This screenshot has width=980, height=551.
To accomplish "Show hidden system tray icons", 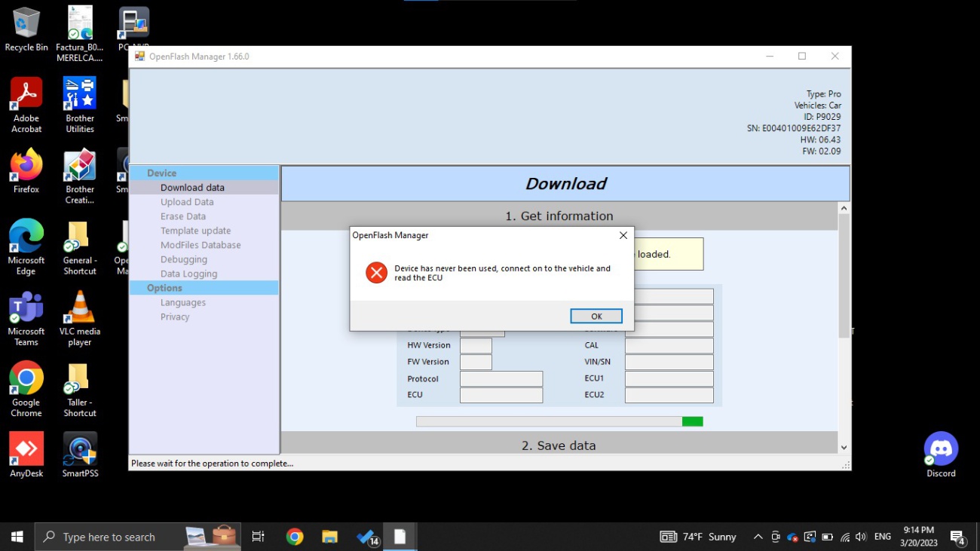I will click(x=758, y=537).
